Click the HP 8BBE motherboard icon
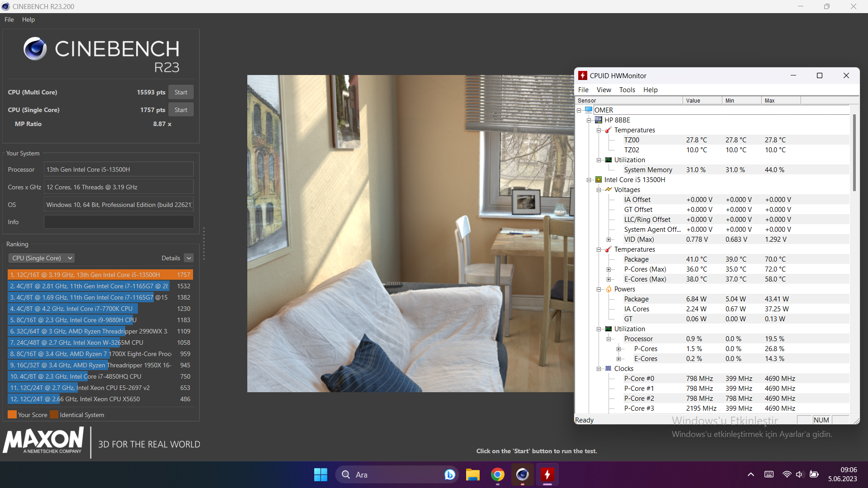 coord(599,120)
